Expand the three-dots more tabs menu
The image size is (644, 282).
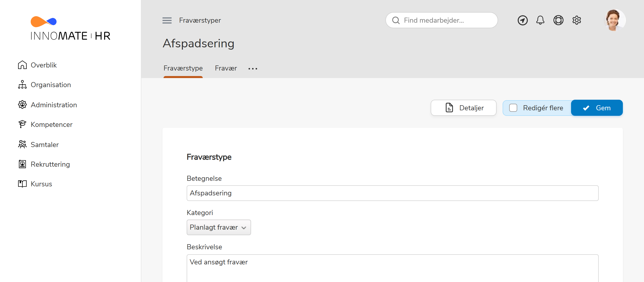pyautogui.click(x=253, y=68)
